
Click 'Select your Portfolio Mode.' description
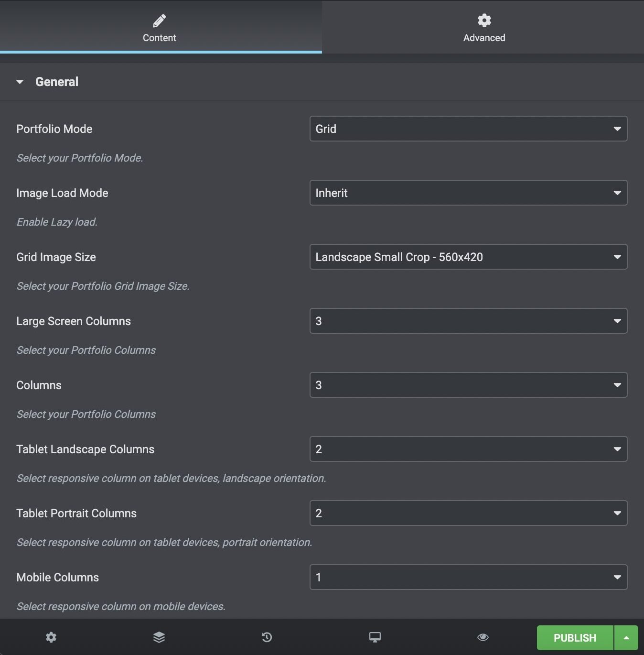click(80, 158)
